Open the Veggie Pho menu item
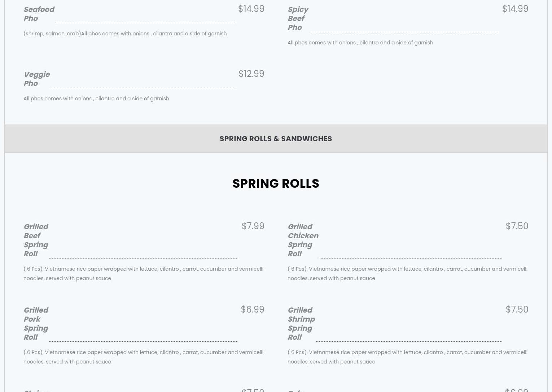552x392 pixels. (36, 79)
